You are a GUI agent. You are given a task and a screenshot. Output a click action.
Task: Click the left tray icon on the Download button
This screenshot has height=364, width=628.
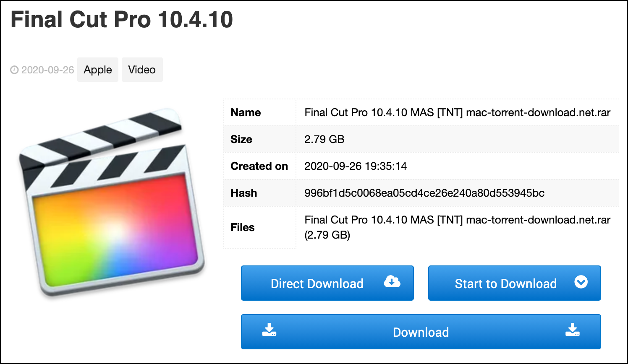[x=269, y=330]
